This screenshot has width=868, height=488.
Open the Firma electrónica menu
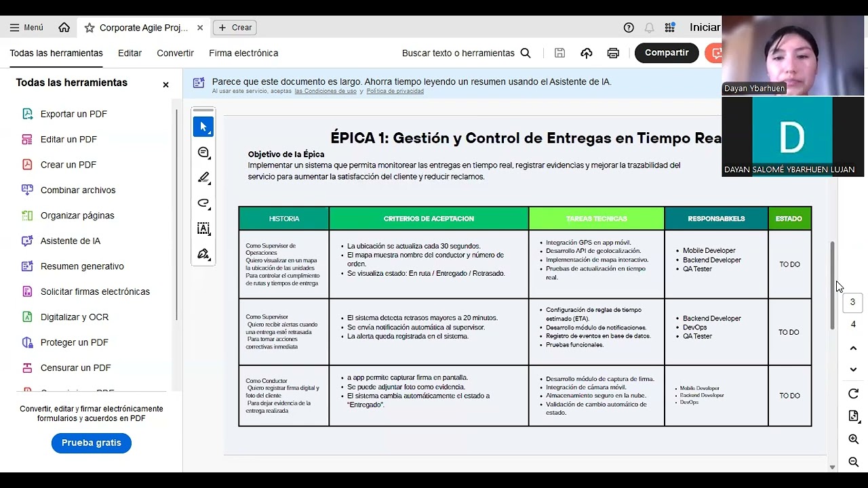click(x=243, y=53)
